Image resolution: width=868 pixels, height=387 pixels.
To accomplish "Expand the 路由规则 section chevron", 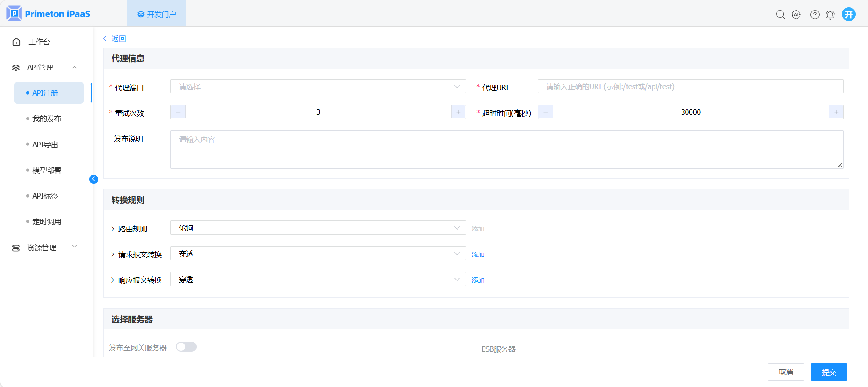I will (x=112, y=229).
